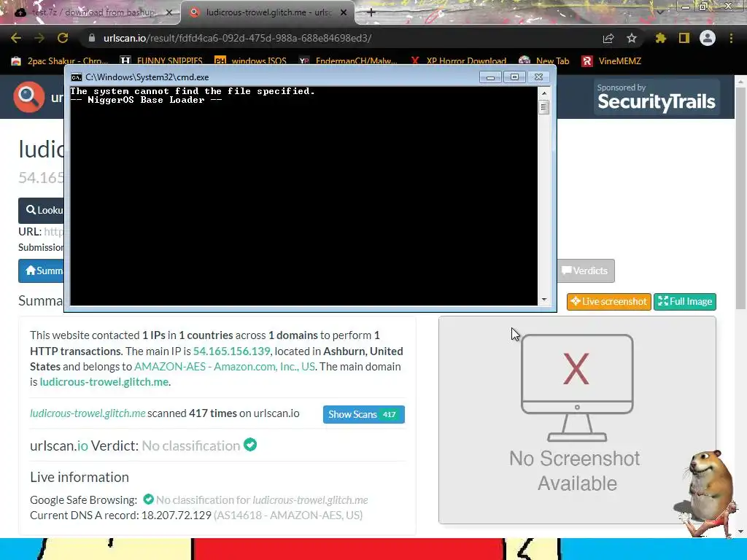Click the tab search dropdown chevron

(659, 12)
